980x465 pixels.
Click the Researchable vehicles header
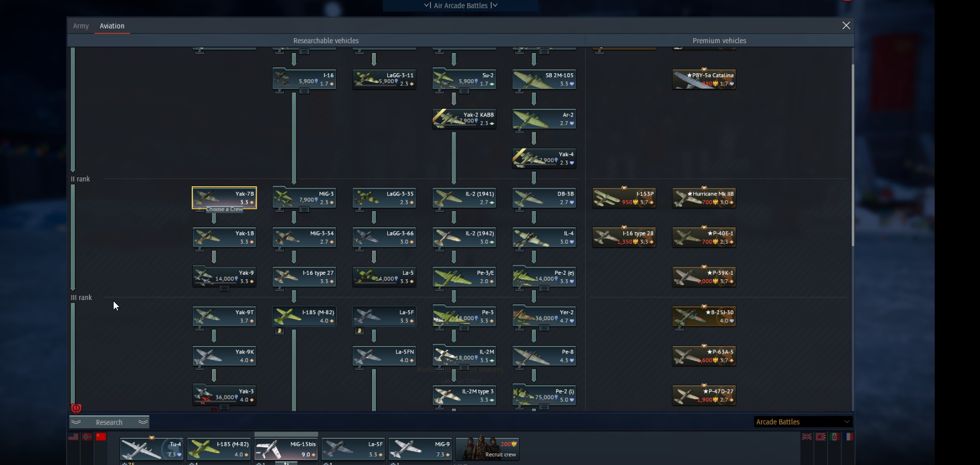point(326,41)
